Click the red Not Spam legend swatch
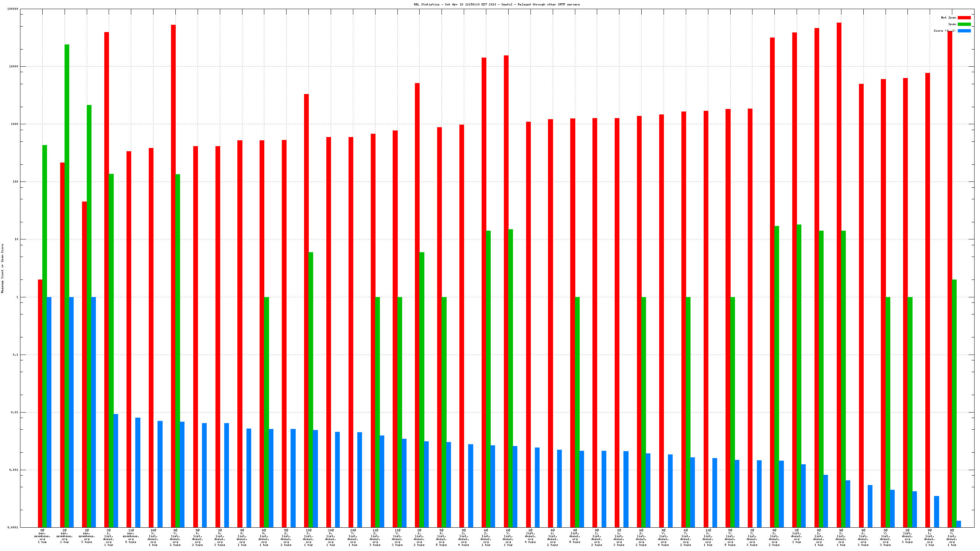The width and height of the screenshot is (980, 551). click(964, 17)
